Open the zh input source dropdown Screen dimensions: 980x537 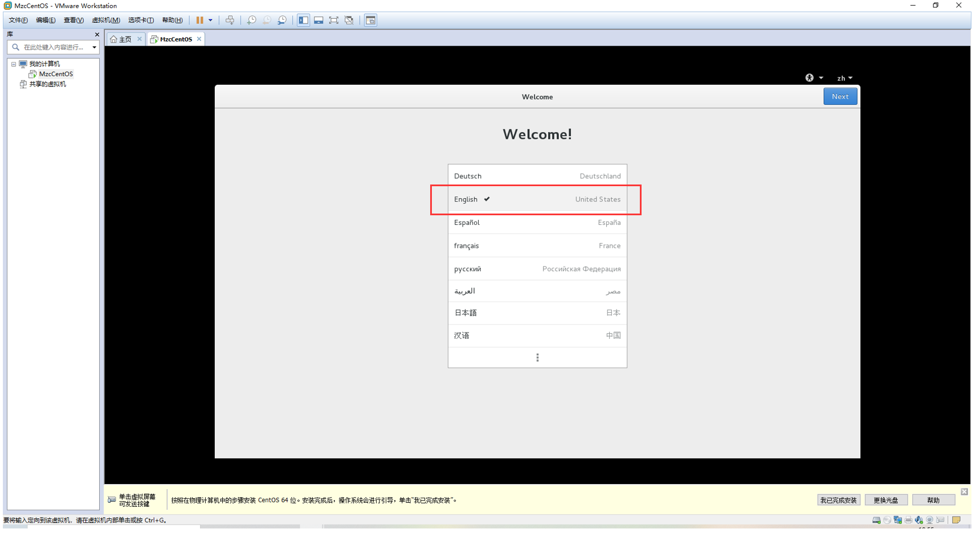click(x=845, y=79)
